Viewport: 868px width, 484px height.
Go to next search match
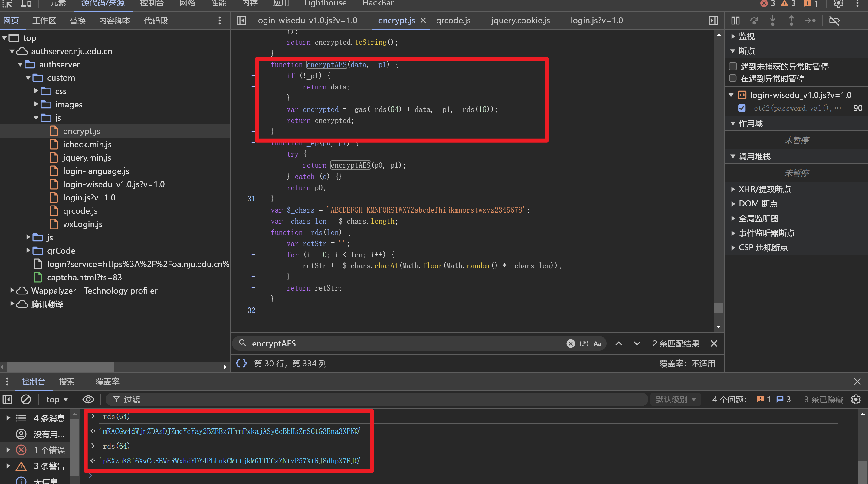[637, 343]
